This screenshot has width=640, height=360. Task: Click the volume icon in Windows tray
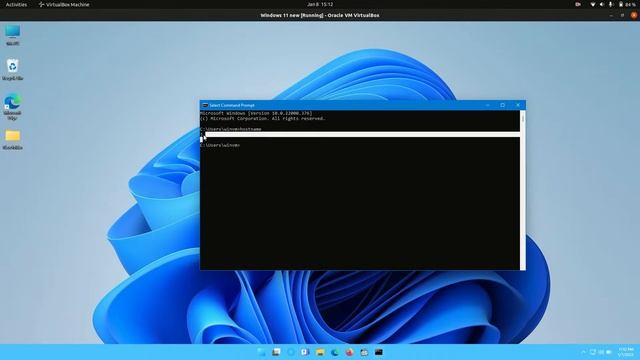pyautogui.click(x=601, y=352)
